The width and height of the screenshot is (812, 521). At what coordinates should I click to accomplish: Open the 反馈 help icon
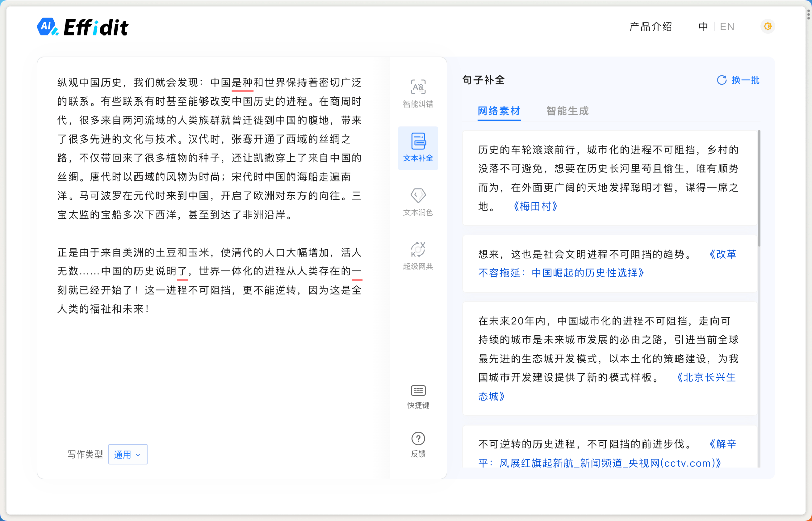[x=418, y=444]
